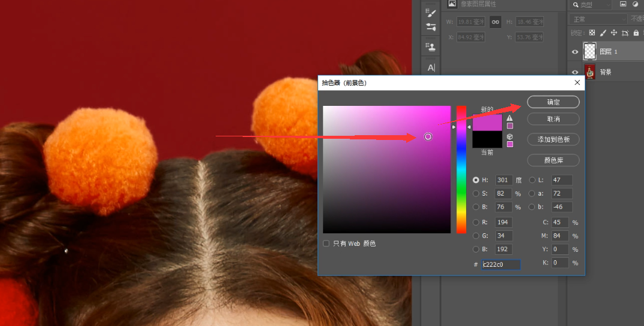The height and width of the screenshot is (326, 644).
Task: Hide the 背景 layer eye
Action: pos(575,72)
